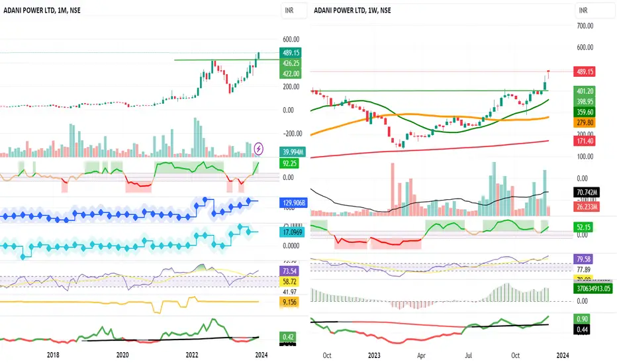Screen dimensions: 617x364
Task: Click the 398.95 price label
Action: 585,101
